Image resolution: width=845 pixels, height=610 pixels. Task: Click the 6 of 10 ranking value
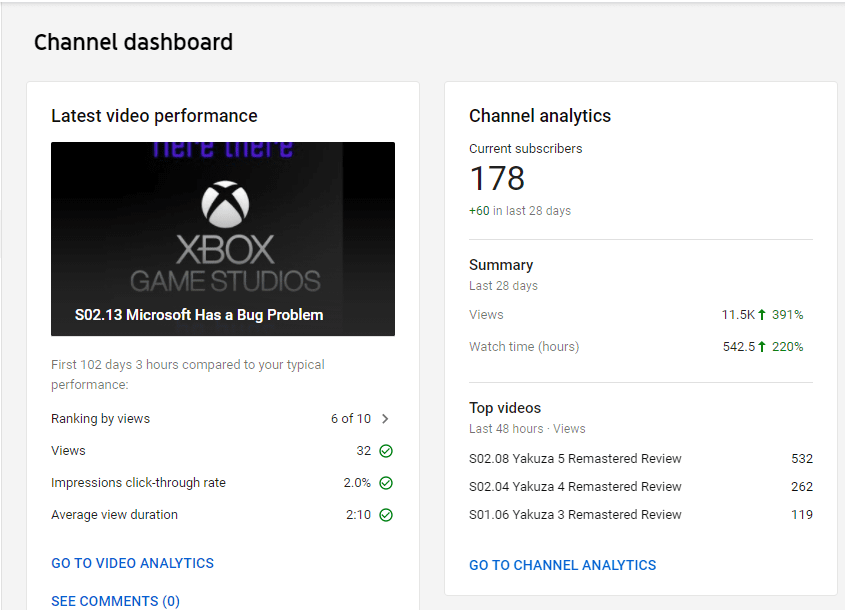(350, 419)
